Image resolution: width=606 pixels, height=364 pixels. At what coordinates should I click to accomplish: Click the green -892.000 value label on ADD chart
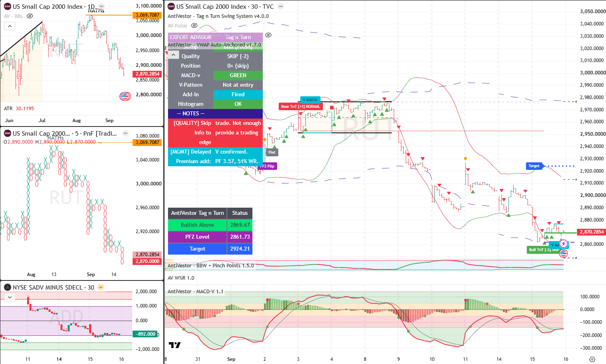[x=146, y=334]
